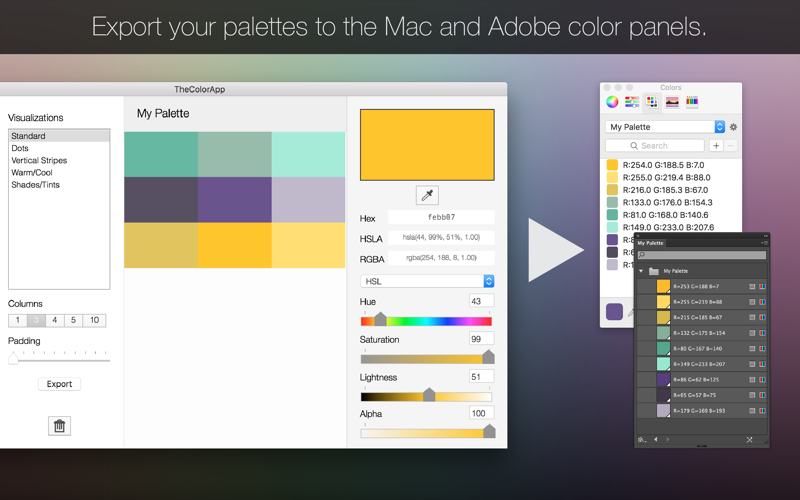Click RGB icon of R=86 G=62 B=125 row
This screenshot has width=800, height=500.
[762, 380]
